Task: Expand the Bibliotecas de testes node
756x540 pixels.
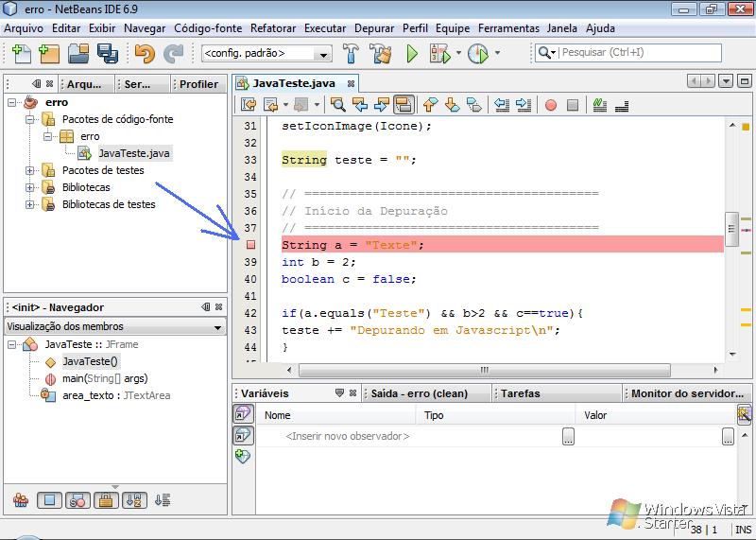Action: [30, 204]
